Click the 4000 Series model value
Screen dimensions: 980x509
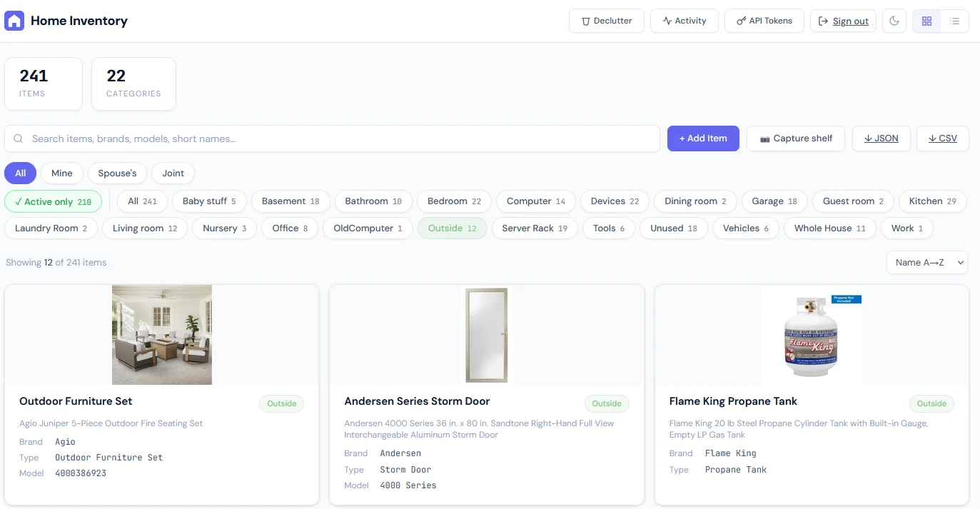tap(408, 485)
